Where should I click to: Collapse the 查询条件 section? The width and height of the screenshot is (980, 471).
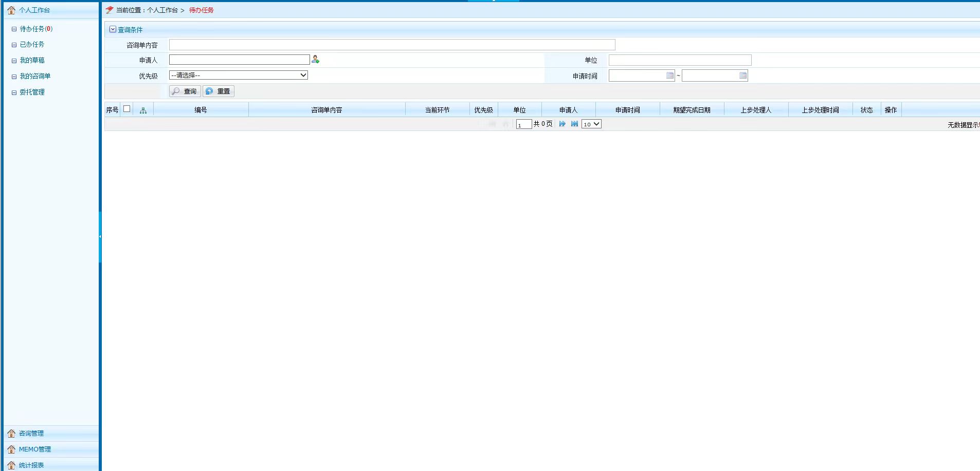coord(113,30)
